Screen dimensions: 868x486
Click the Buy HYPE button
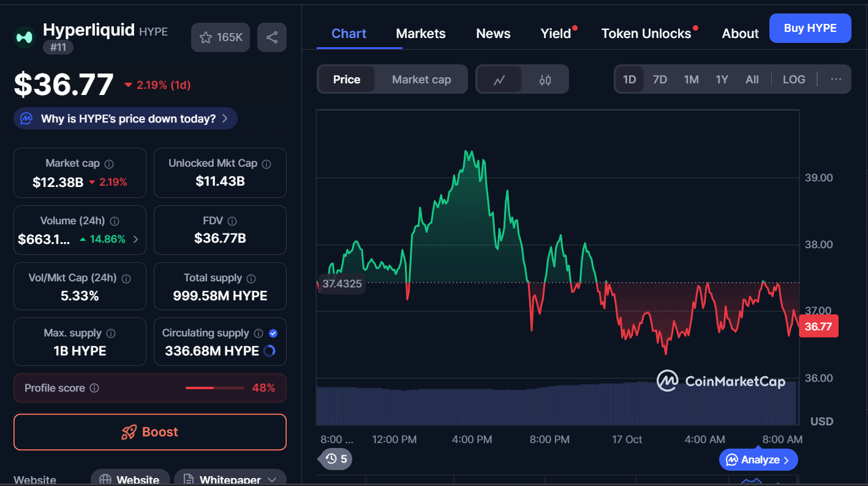pos(810,28)
